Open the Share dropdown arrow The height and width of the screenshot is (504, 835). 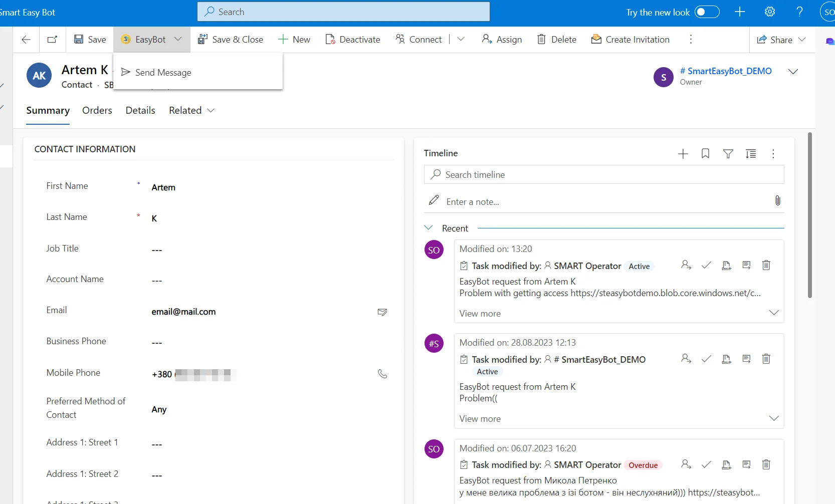click(x=802, y=40)
